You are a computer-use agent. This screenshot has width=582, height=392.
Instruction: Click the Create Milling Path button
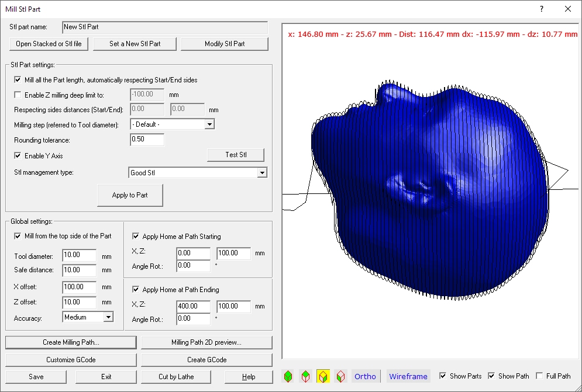(x=71, y=342)
